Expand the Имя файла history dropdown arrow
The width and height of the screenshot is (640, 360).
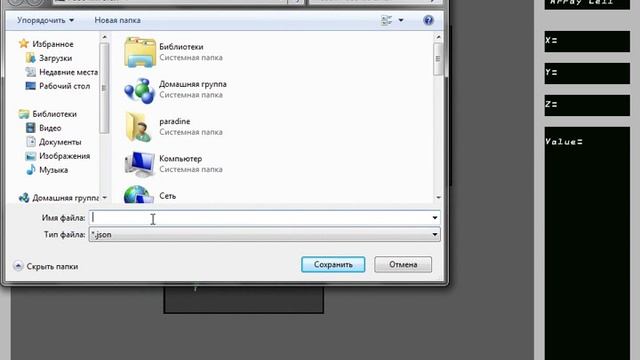[x=435, y=218]
